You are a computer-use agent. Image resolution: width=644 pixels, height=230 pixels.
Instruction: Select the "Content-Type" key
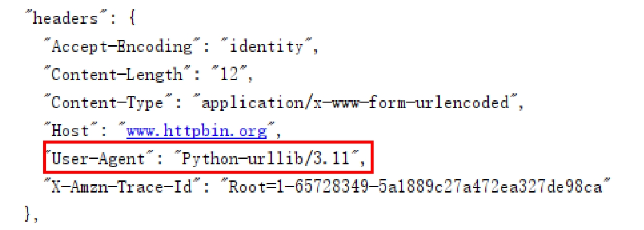[x=107, y=103]
